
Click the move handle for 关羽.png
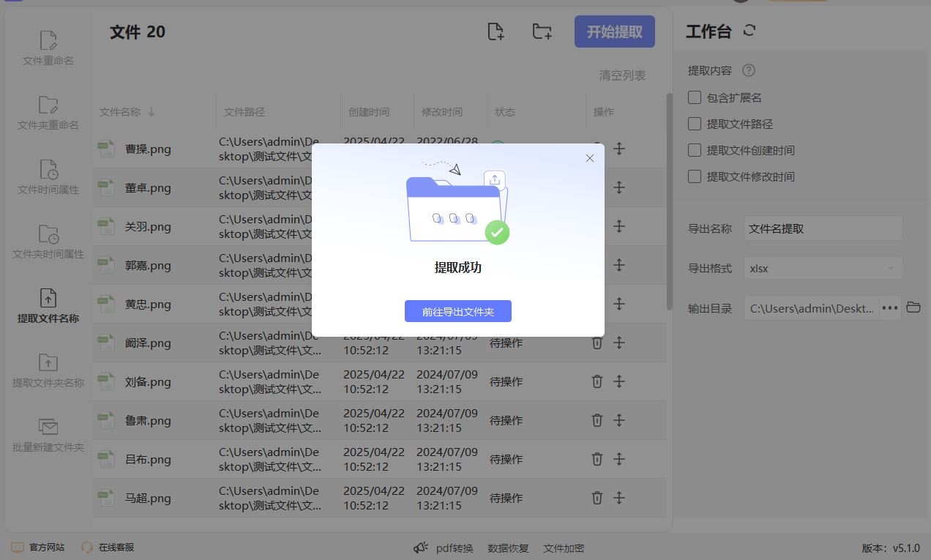point(619,226)
